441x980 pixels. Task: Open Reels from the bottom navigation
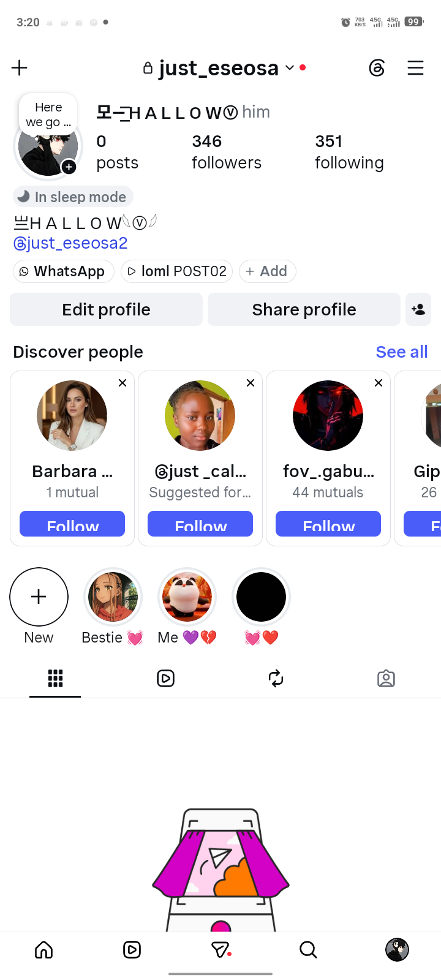pos(132,949)
